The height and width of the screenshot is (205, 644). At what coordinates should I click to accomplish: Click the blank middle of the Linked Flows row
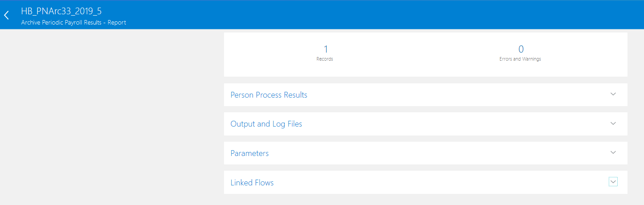click(424, 183)
